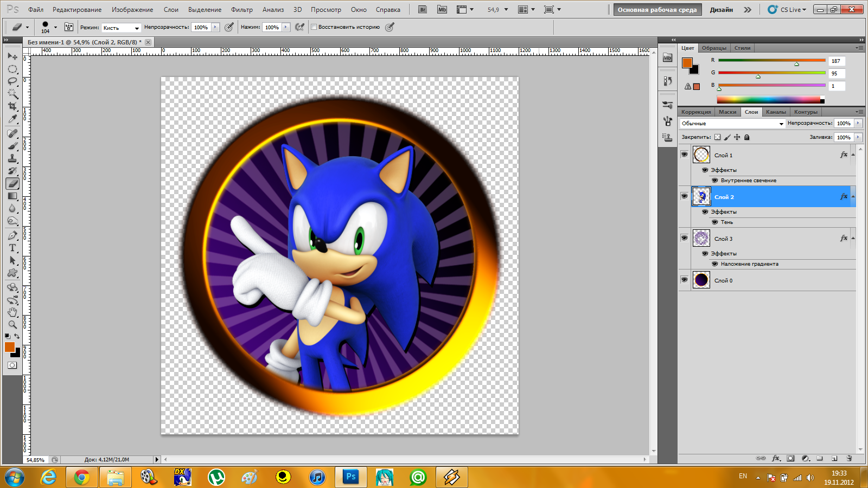Switch to the Каналы tab
The height and width of the screenshot is (488, 868).
[x=776, y=112]
